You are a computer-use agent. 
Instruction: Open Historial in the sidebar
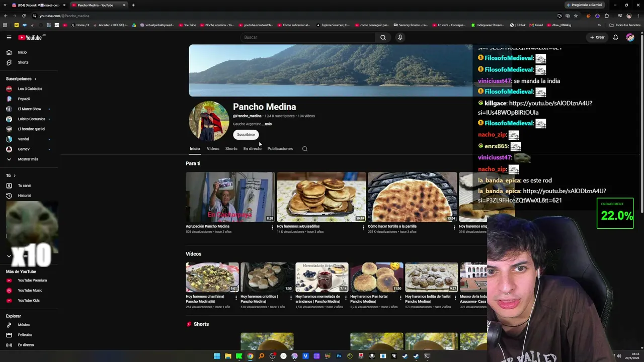[x=25, y=196]
